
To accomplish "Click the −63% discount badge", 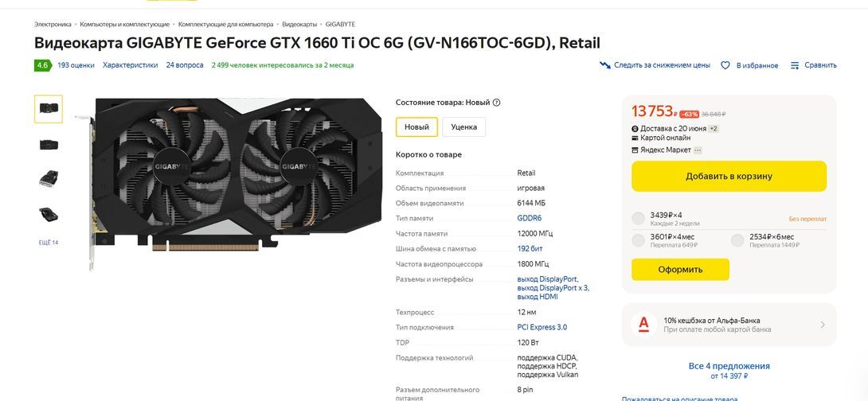I will [x=689, y=115].
